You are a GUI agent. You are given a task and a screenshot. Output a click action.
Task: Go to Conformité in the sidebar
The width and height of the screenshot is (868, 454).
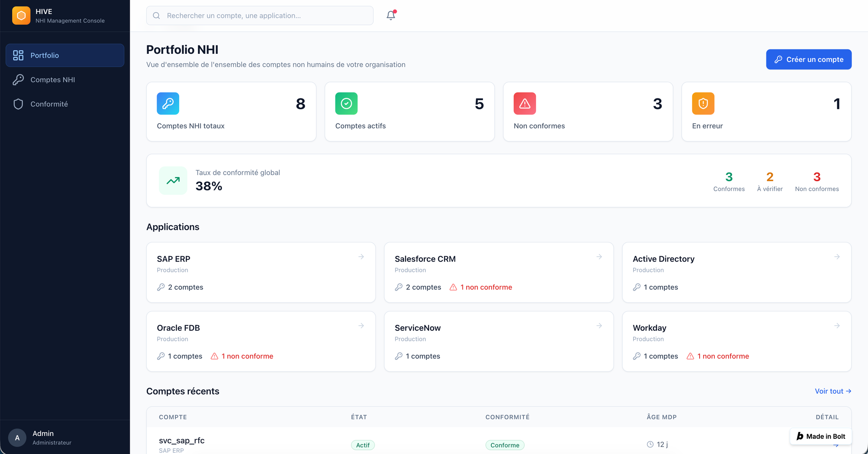[x=65, y=104]
